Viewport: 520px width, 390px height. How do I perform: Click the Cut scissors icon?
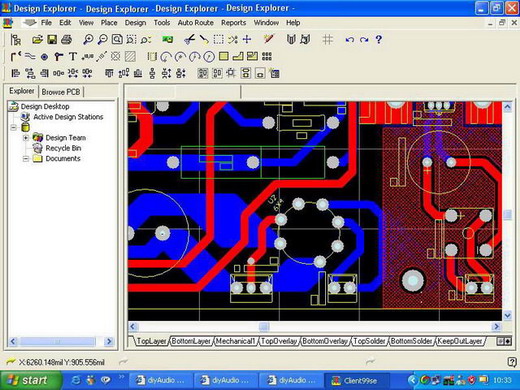click(189, 40)
